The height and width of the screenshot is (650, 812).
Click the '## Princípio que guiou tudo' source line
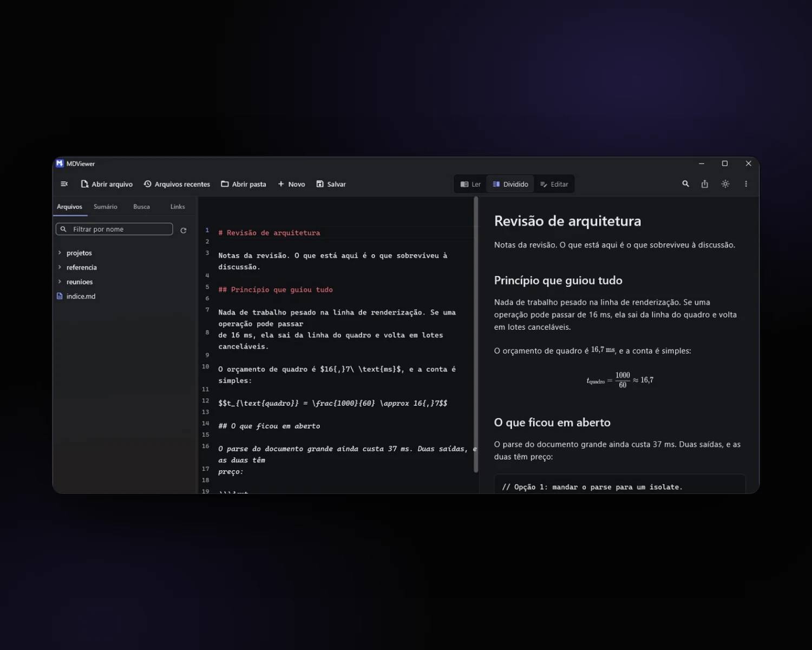point(276,290)
